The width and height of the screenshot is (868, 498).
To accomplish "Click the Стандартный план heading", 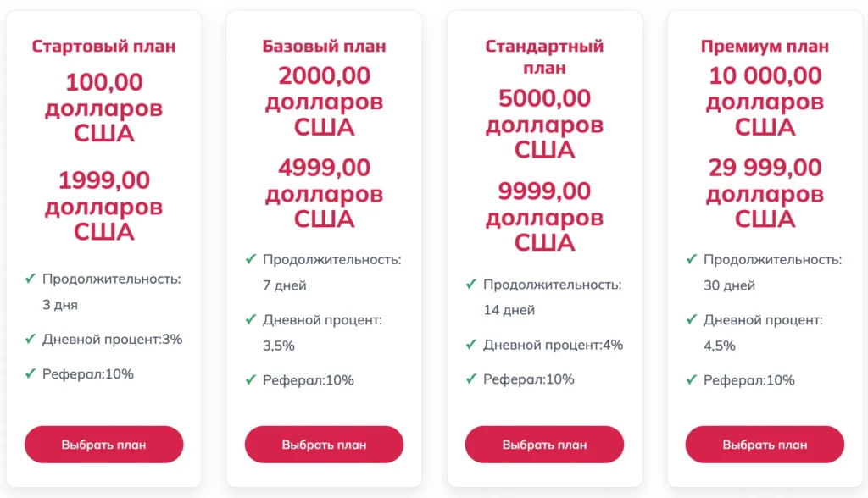I will [x=543, y=57].
